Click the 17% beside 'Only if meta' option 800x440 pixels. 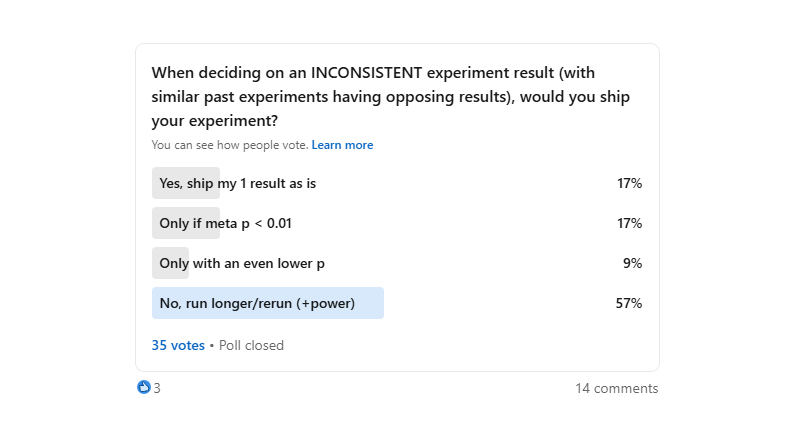pyautogui.click(x=629, y=223)
